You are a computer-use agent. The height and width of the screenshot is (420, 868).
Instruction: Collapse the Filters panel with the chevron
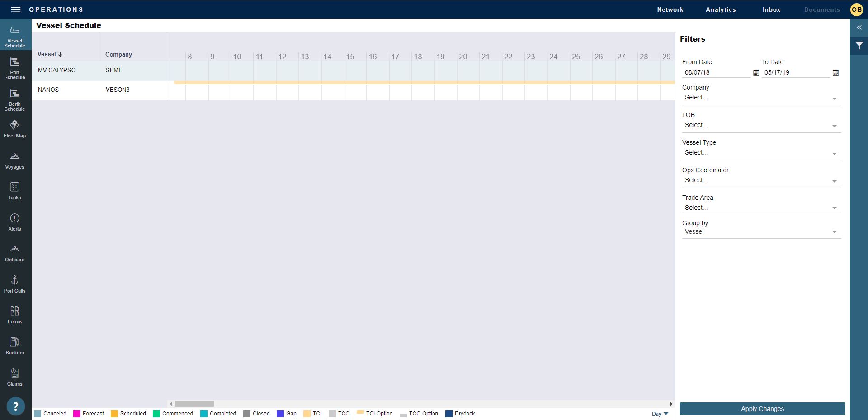pos(859,28)
